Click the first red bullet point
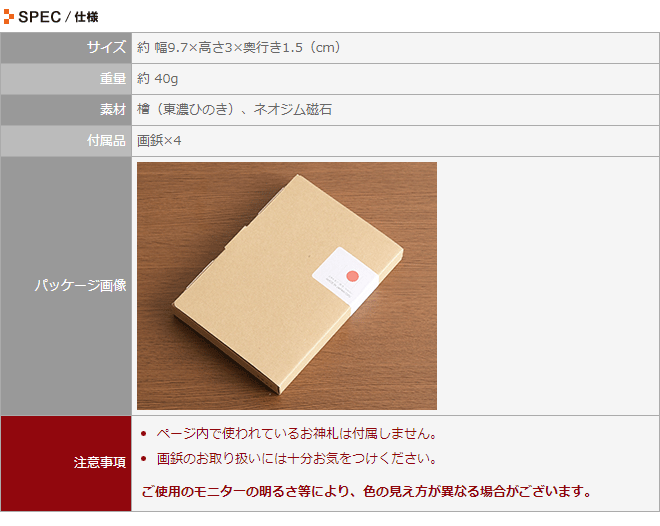The image size is (660, 526). click(x=144, y=434)
